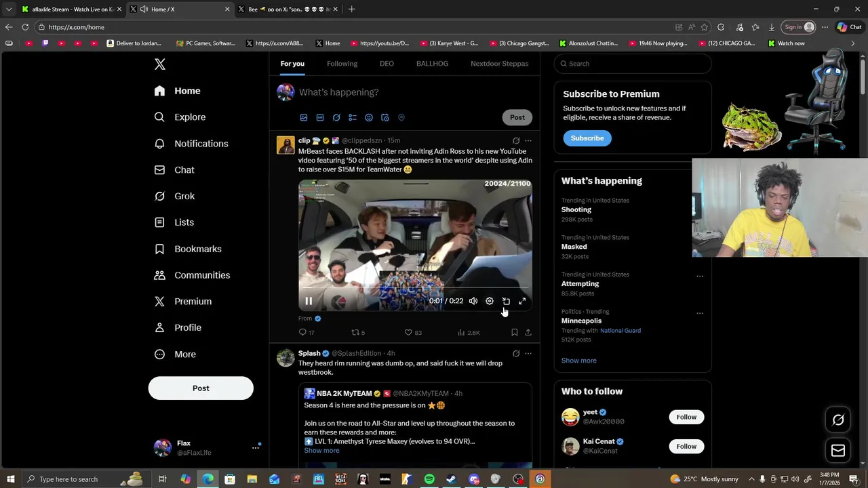The width and height of the screenshot is (868, 488).
Task: Reload the browser page
Action: (x=25, y=27)
